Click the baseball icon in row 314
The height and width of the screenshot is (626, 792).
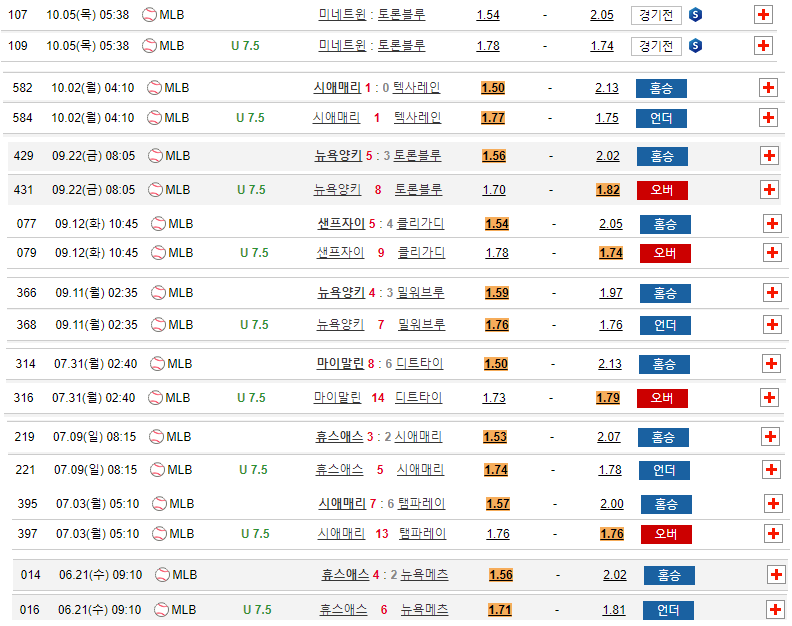(157, 364)
